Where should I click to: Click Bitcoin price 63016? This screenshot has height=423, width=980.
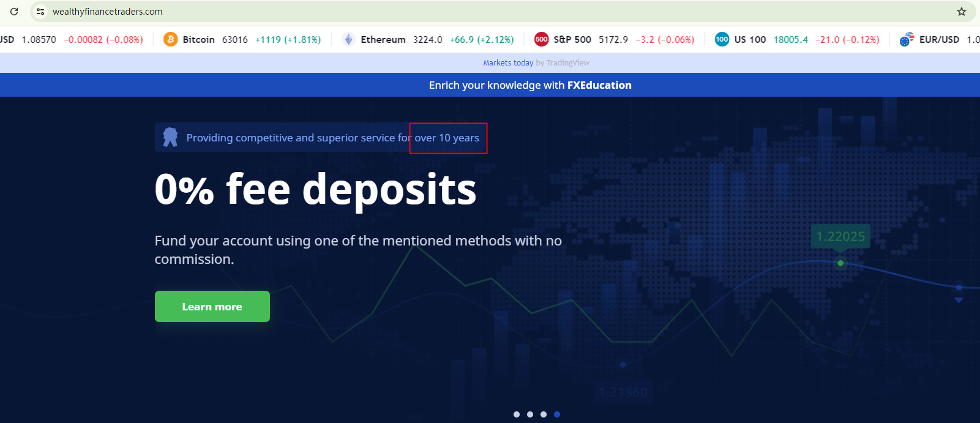pyautogui.click(x=235, y=40)
